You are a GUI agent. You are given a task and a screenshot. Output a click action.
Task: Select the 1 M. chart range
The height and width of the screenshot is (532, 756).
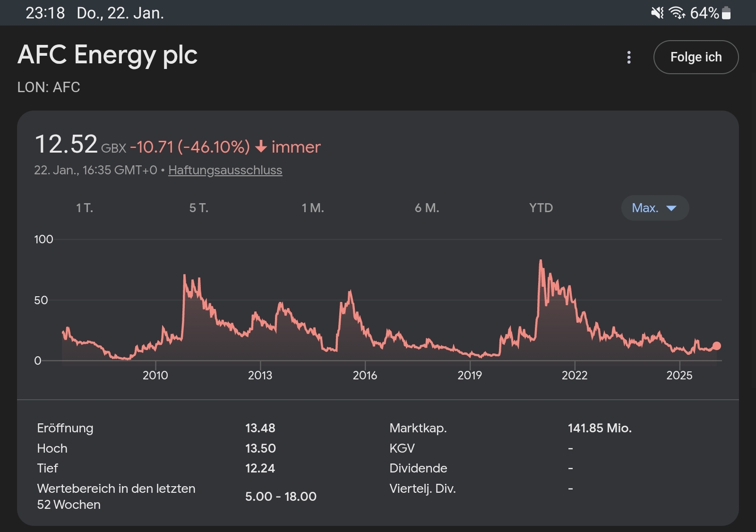click(x=313, y=208)
